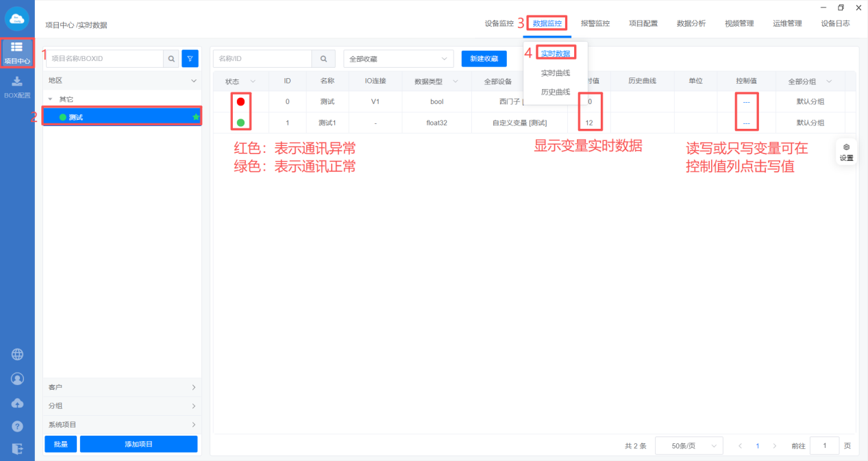Toggle the green favorite star on 测试
This screenshot has width=868, height=461.
196,117
